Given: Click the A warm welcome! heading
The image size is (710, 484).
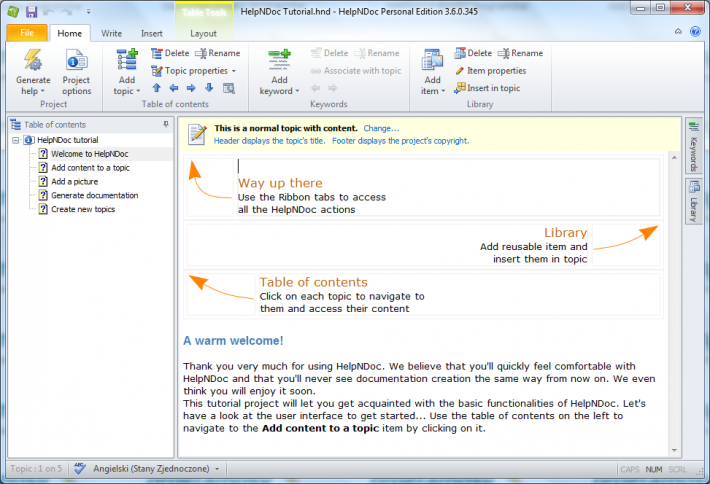Looking at the screenshot, I should coord(233,341).
